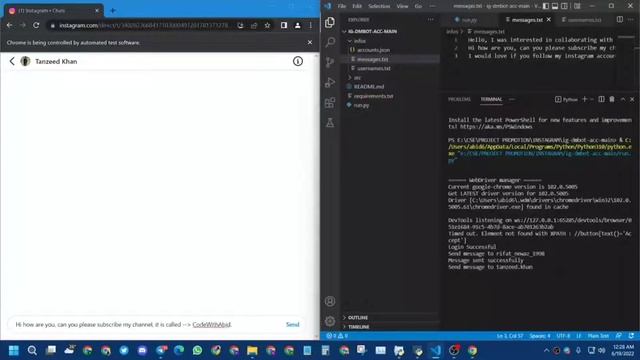Open the View menu

pyautogui.click(x=402, y=6)
